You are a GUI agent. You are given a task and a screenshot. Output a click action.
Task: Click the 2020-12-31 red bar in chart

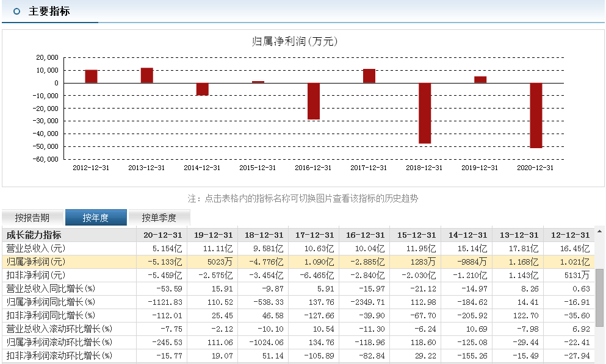536,115
